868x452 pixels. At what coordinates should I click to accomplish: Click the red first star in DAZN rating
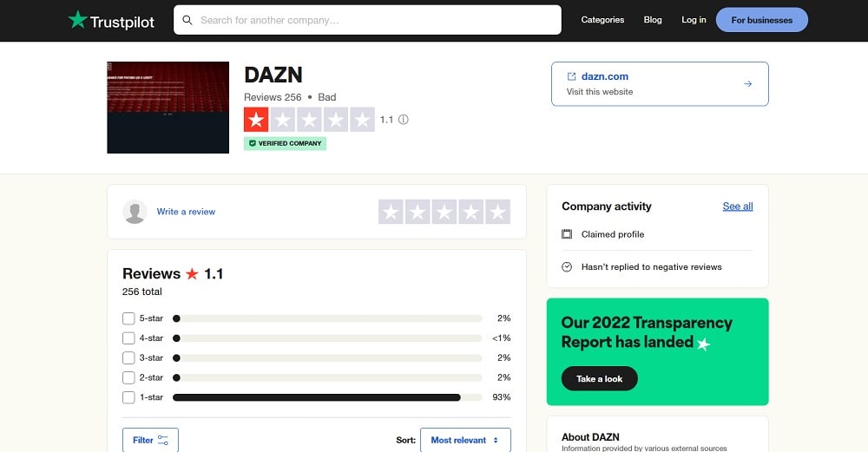(256, 120)
